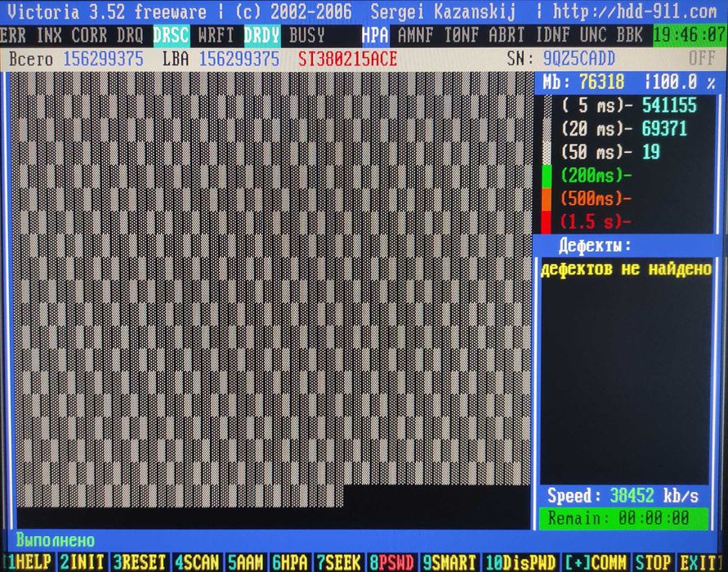Click the green Remain: 00:00:00 bar
This screenshot has height=572, width=728.
point(623,518)
